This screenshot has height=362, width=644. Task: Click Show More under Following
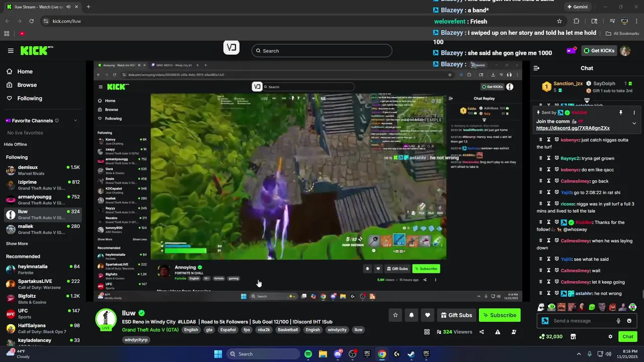(17, 244)
